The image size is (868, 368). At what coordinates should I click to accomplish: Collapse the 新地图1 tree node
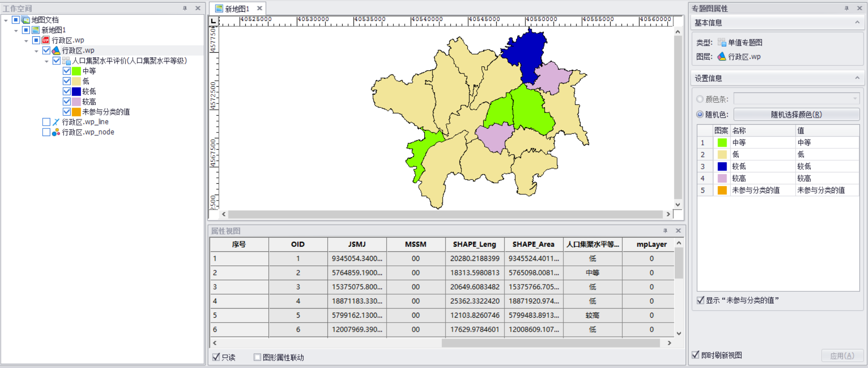coord(16,31)
